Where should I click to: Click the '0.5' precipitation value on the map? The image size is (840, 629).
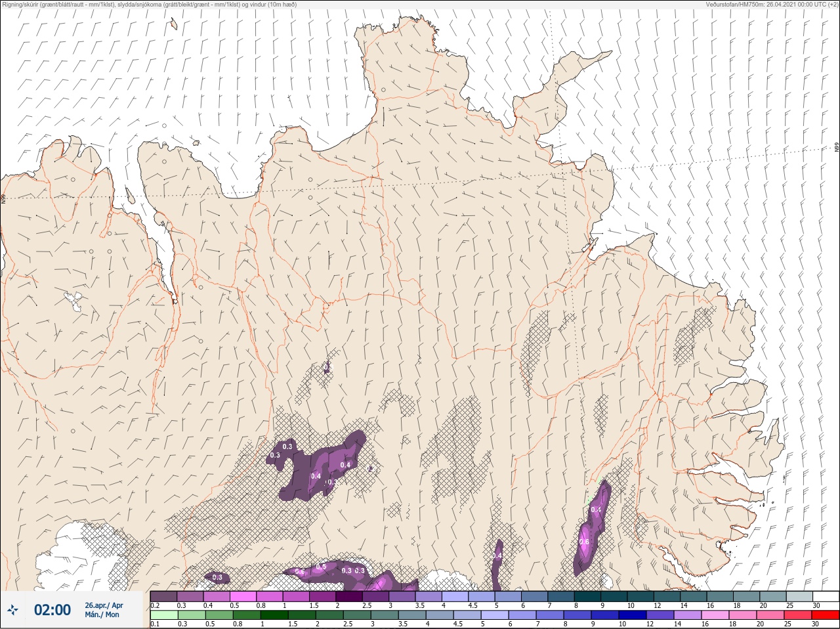322,566
